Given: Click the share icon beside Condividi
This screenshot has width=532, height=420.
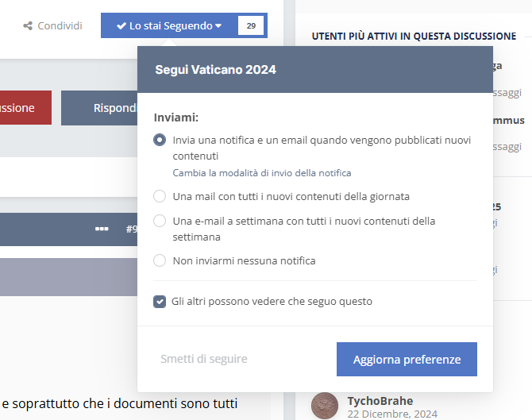Looking at the screenshot, I should [x=29, y=25].
